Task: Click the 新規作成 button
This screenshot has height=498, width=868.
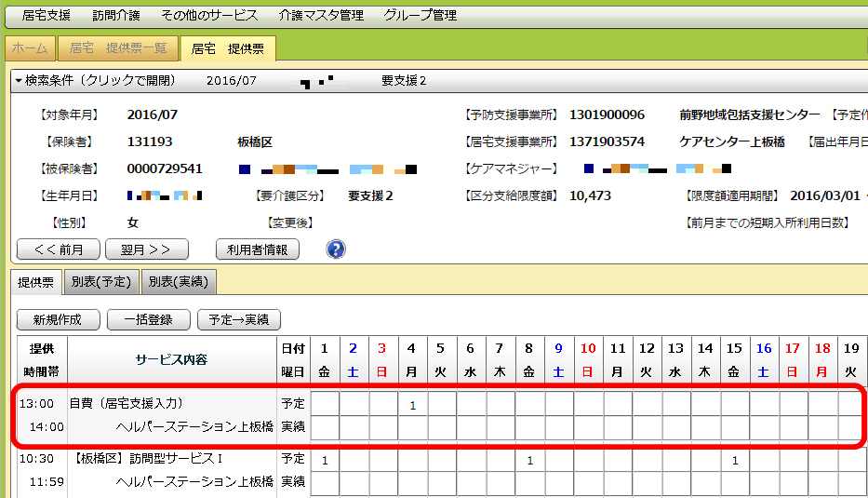Action: (x=58, y=319)
